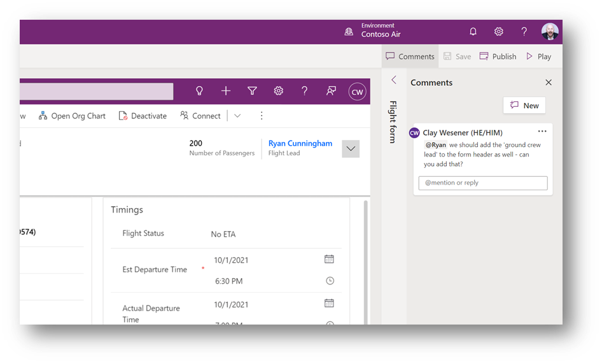Click the plus icon to create new record

[x=225, y=91]
